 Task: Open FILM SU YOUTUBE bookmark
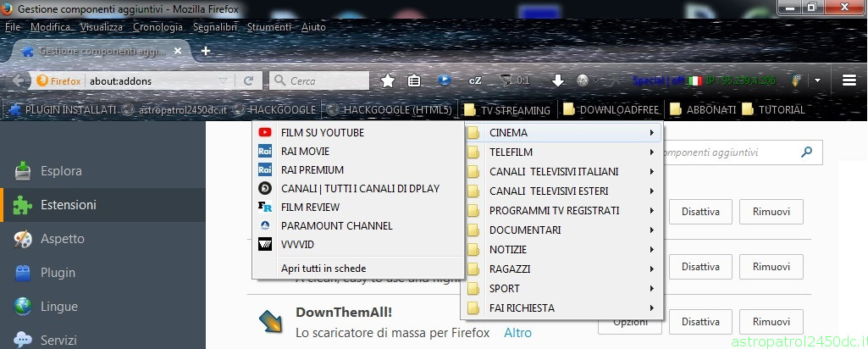[357, 132]
